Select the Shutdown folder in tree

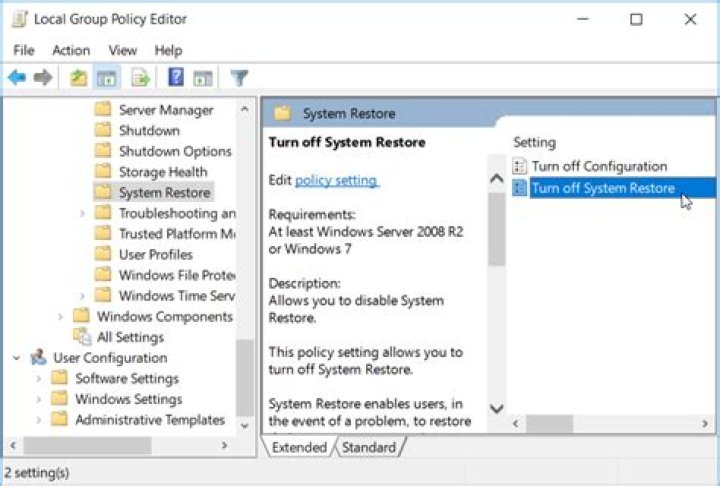point(149,130)
